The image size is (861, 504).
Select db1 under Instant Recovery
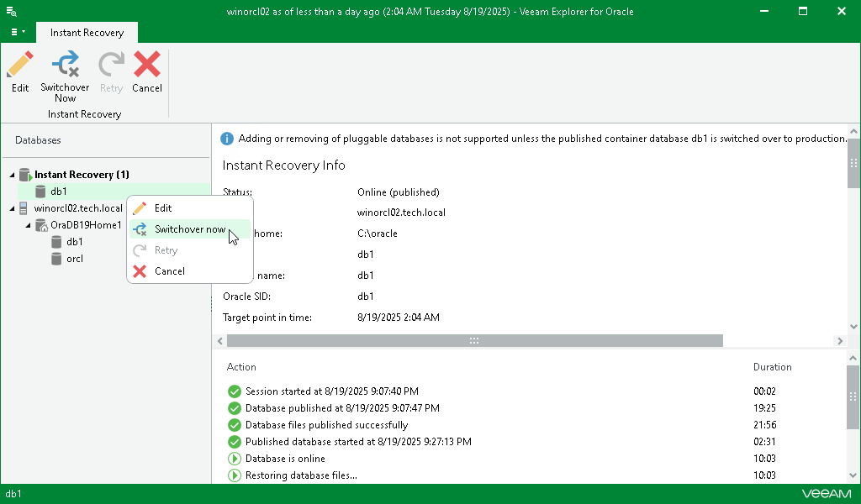coord(58,191)
